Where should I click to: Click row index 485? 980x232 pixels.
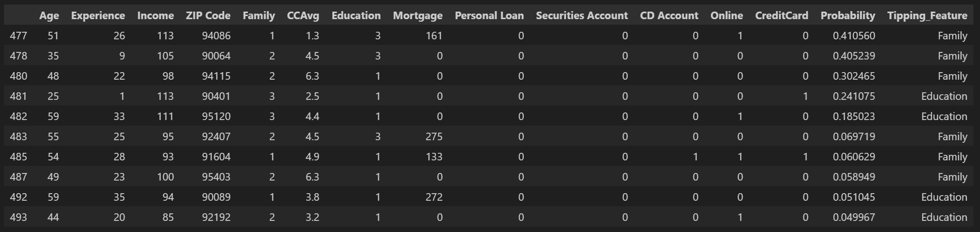click(x=19, y=157)
